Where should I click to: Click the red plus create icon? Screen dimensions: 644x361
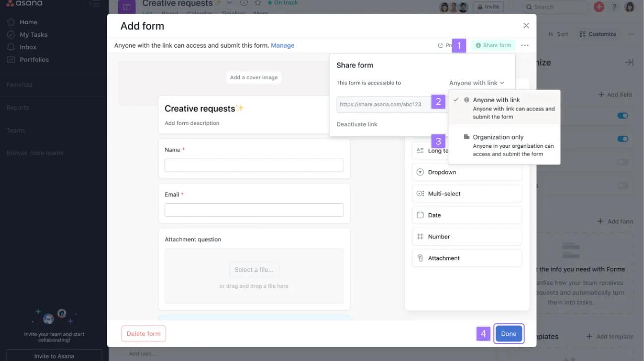pyautogui.click(x=599, y=6)
